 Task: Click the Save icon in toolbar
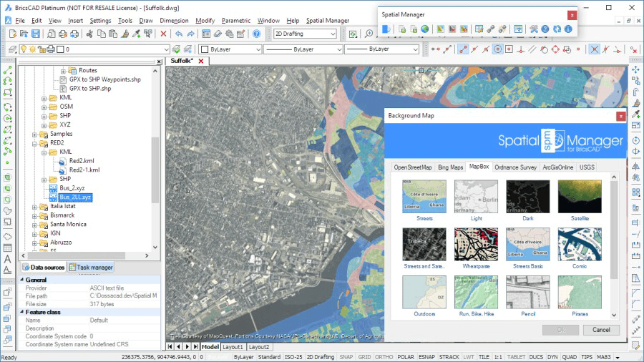36,34
